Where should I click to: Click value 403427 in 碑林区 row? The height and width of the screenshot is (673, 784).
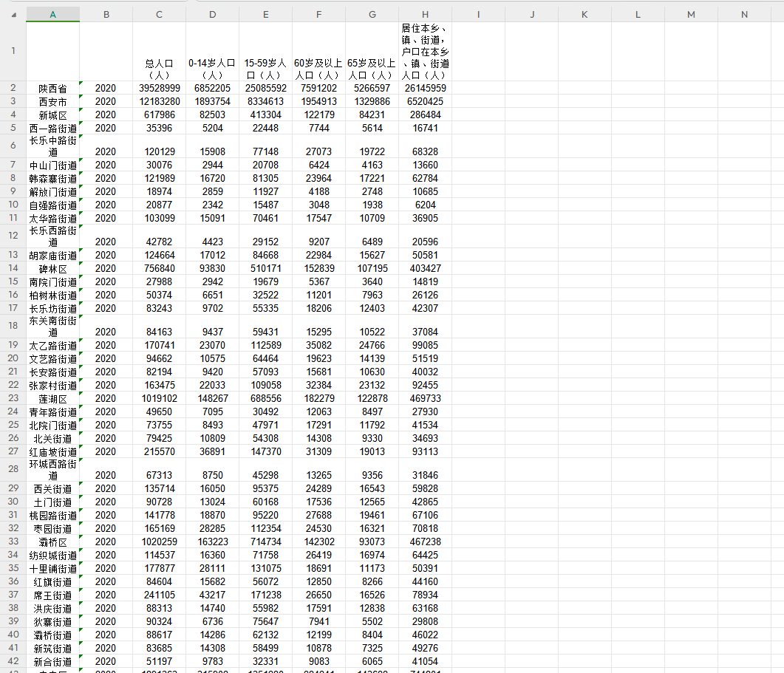[425, 268]
